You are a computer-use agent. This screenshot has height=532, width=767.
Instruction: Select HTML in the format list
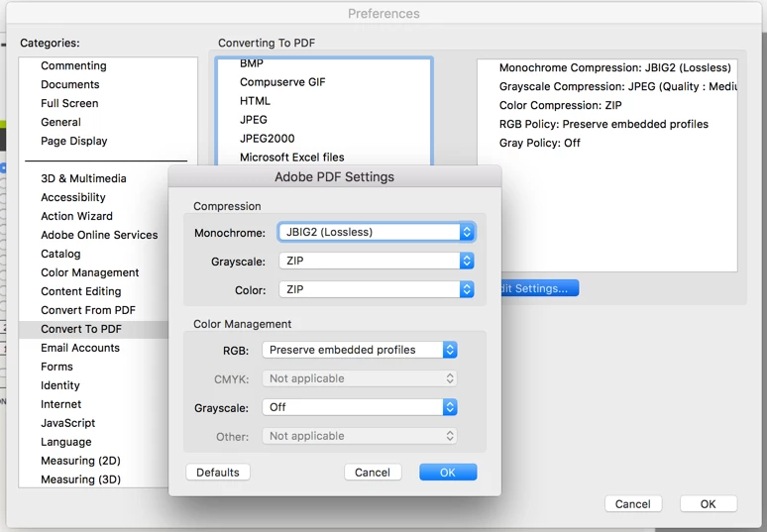tap(255, 101)
